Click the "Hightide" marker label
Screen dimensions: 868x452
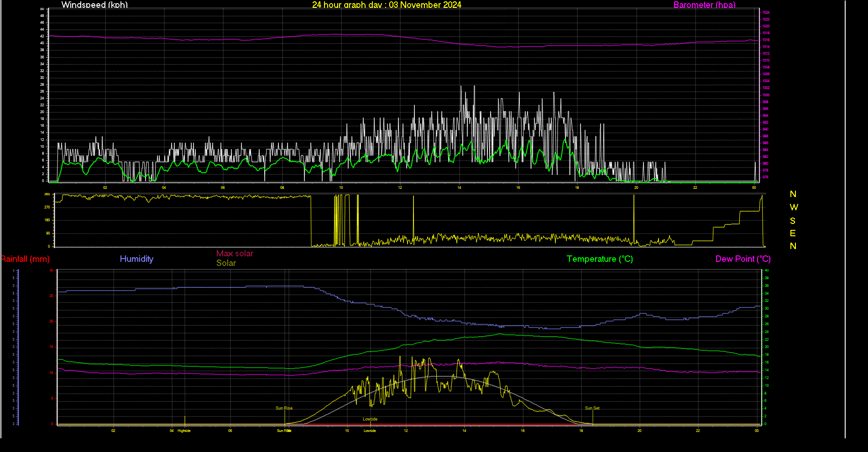click(184, 431)
